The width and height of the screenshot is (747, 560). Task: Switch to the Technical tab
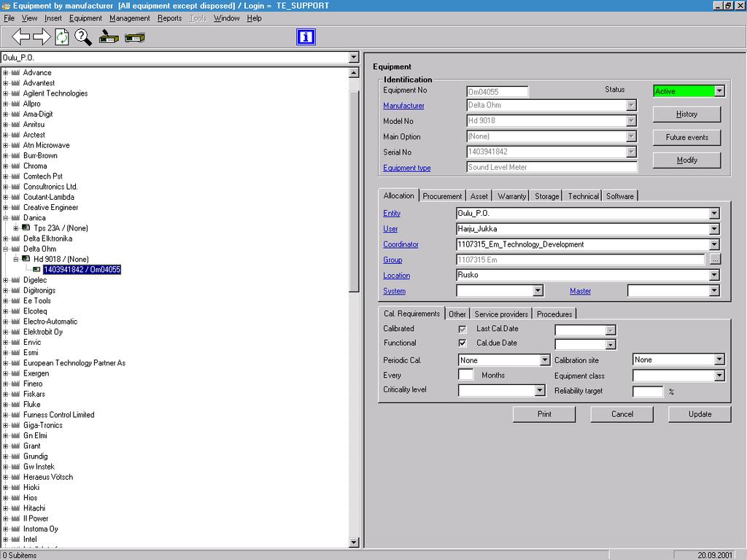(x=583, y=196)
